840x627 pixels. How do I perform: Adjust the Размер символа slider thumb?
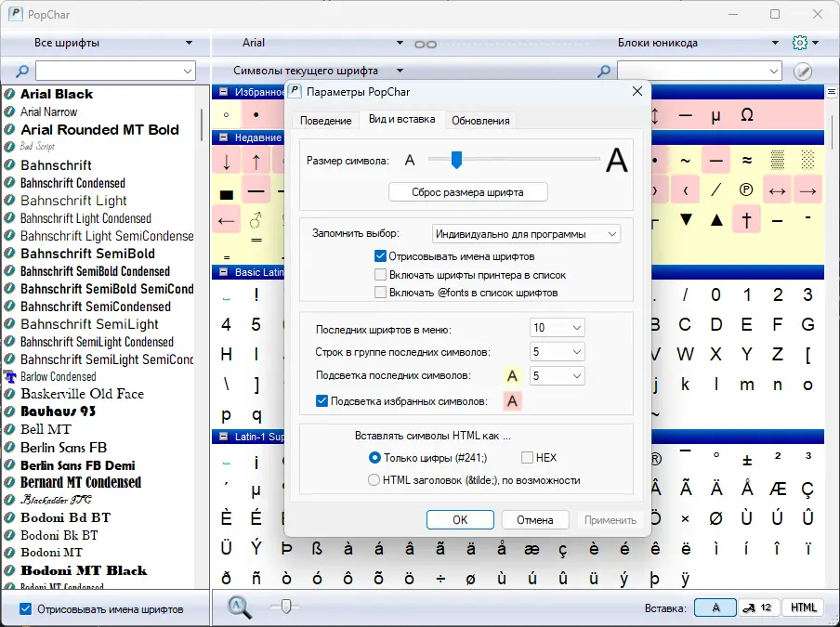(456, 160)
